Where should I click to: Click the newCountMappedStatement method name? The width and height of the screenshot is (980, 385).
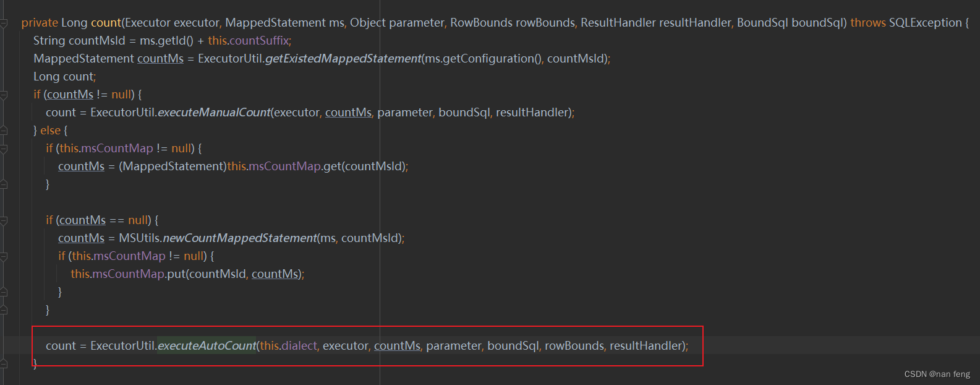coord(240,238)
